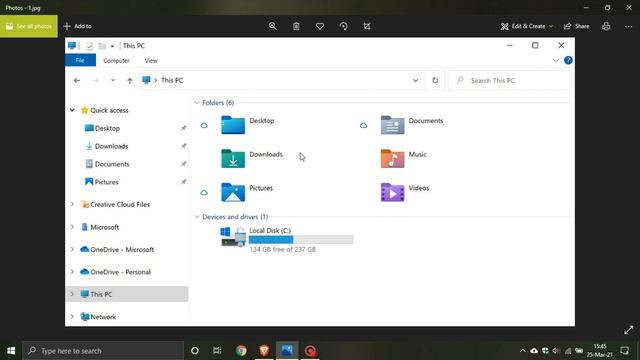The width and height of the screenshot is (640, 360).
Task: Click the Share button
Action: pos(576,26)
